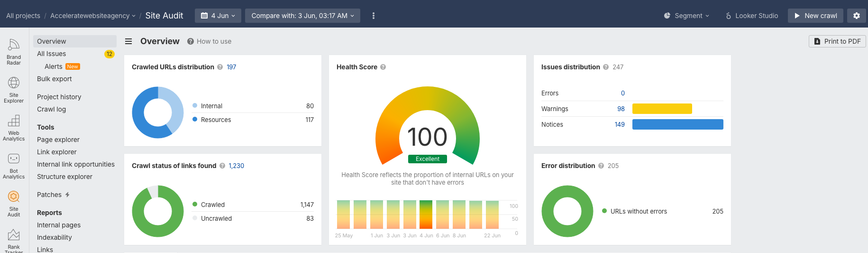
Task: Open the Segment dropdown
Action: (x=686, y=16)
